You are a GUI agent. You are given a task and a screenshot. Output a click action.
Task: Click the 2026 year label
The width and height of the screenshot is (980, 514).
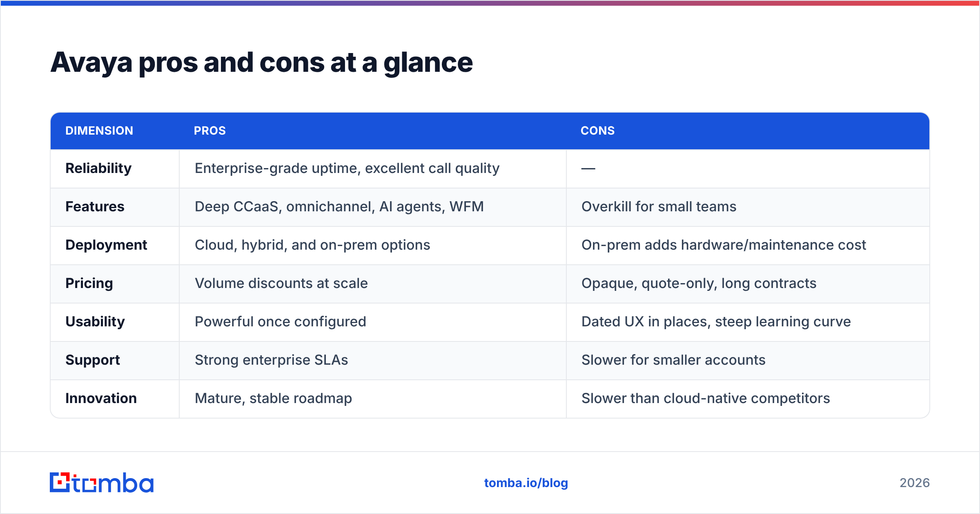coord(915,483)
